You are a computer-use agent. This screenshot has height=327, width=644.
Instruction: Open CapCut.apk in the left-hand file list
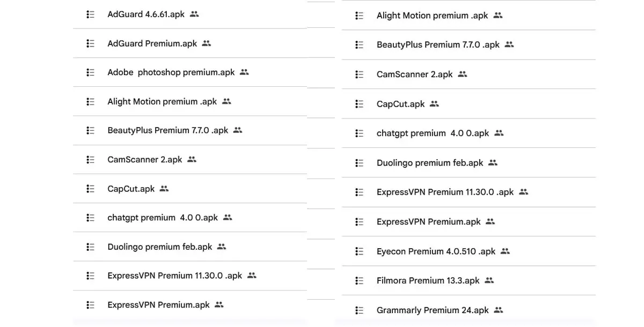pos(131,189)
